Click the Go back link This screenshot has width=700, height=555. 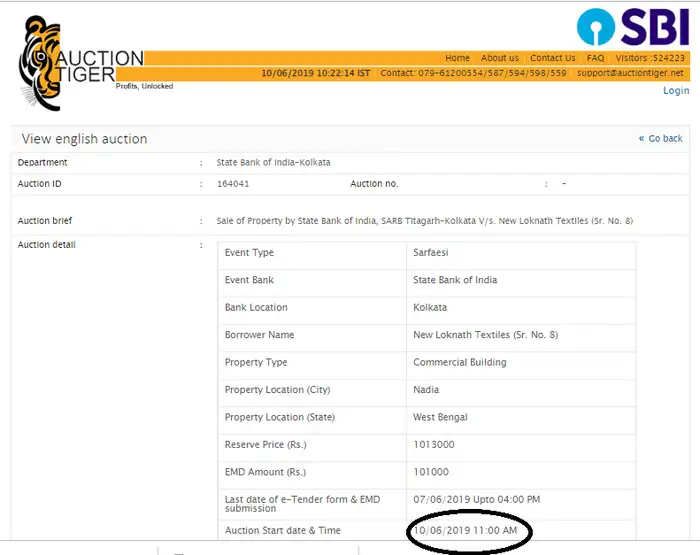[661, 139]
